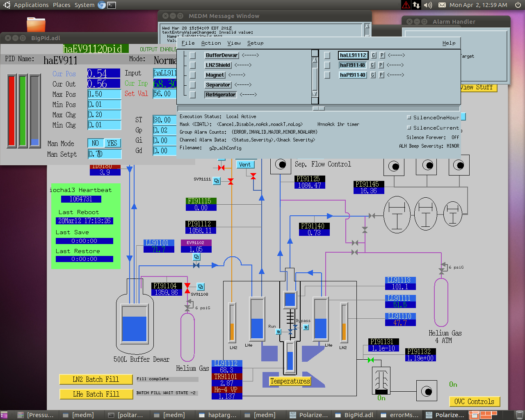Expand LN2Shield alarm group

tap(218, 65)
